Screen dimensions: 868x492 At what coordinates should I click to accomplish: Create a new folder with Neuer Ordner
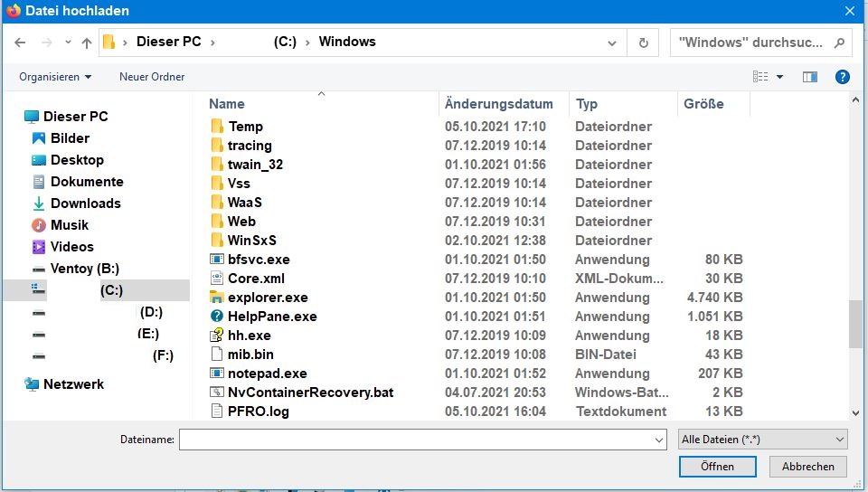(x=152, y=77)
